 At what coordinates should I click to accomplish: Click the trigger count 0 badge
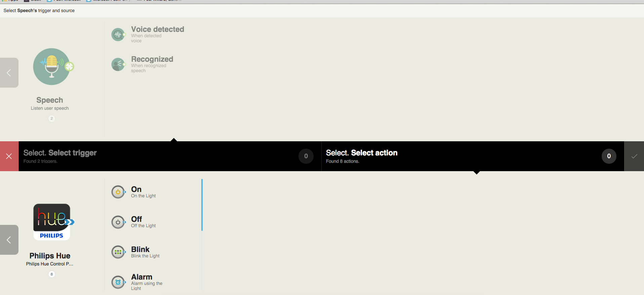click(x=306, y=156)
